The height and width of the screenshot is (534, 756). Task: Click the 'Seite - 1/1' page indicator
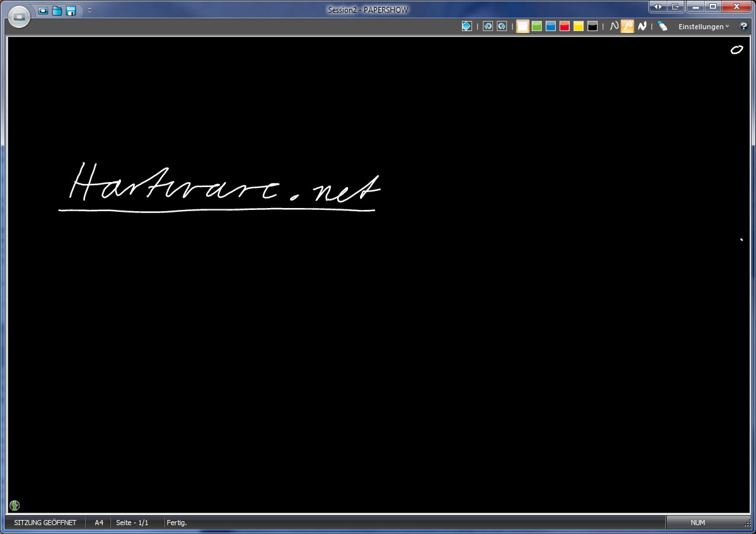(x=132, y=523)
